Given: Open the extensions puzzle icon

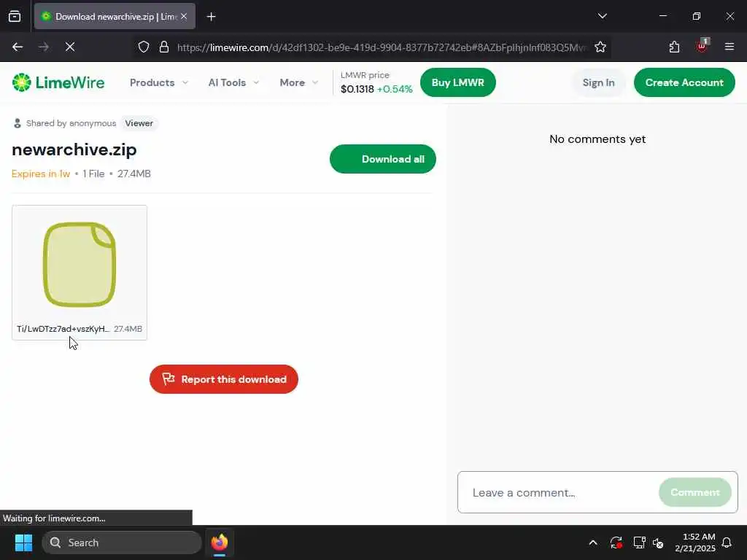Looking at the screenshot, I should pyautogui.click(x=674, y=47).
